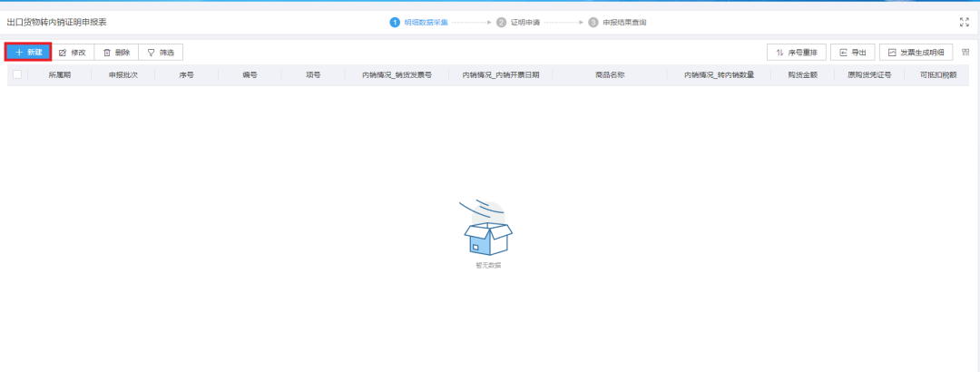Go to step 3 申报结果查询
This screenshot has width=980, height=372.
(x=617, y=23)
